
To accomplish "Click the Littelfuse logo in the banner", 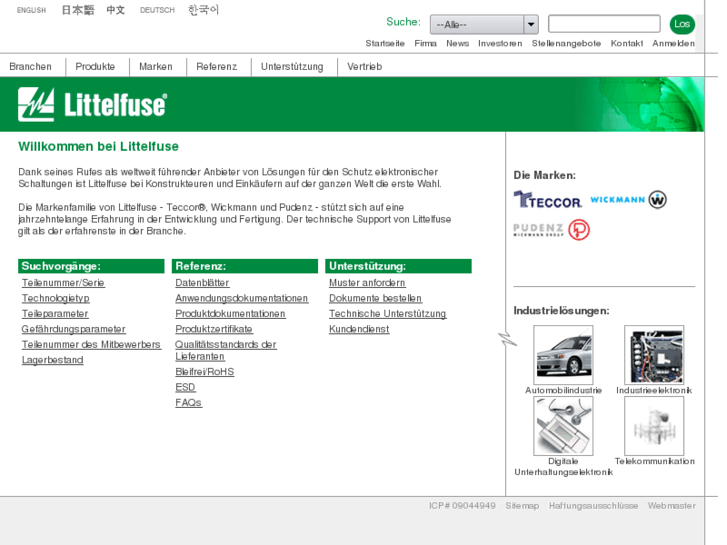I will 92,104.
